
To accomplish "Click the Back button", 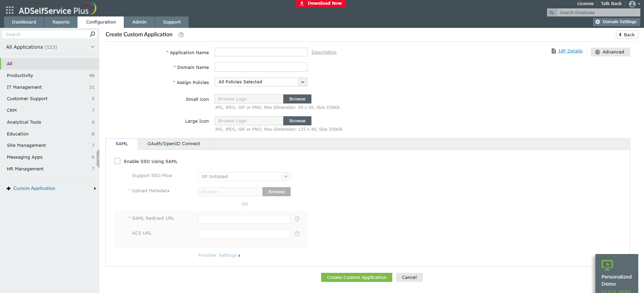I will [x=627, y=35].
